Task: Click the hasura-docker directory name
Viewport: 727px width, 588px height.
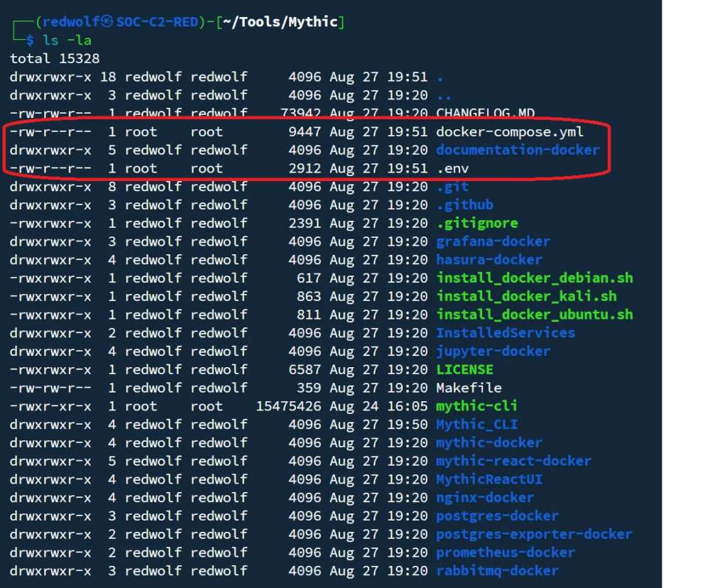Action: coord(489,260)
